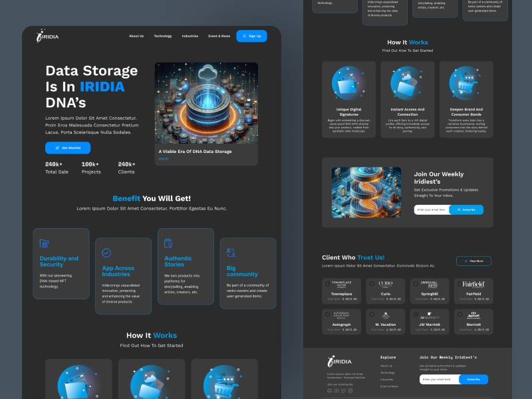Click 'Join our community' text in footer
This screenshot has height=399, width=532.
340,384
